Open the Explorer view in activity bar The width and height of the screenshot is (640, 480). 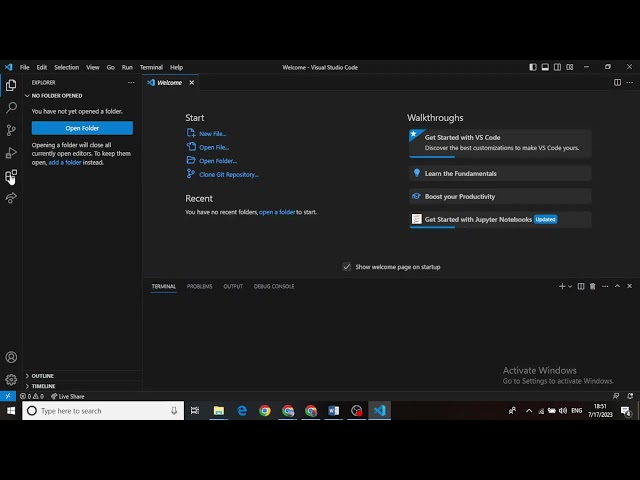pyautogui.click(x=11, y=85)
